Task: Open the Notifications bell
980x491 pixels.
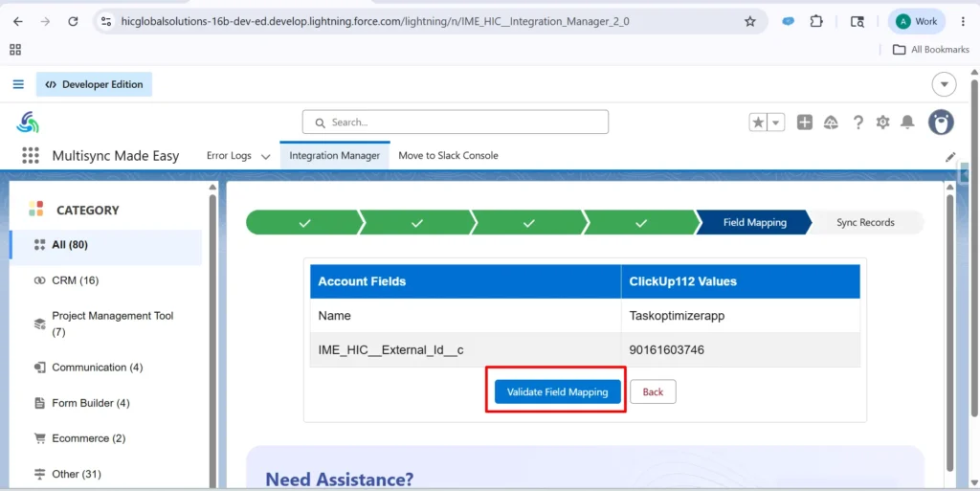Action: 907,123
